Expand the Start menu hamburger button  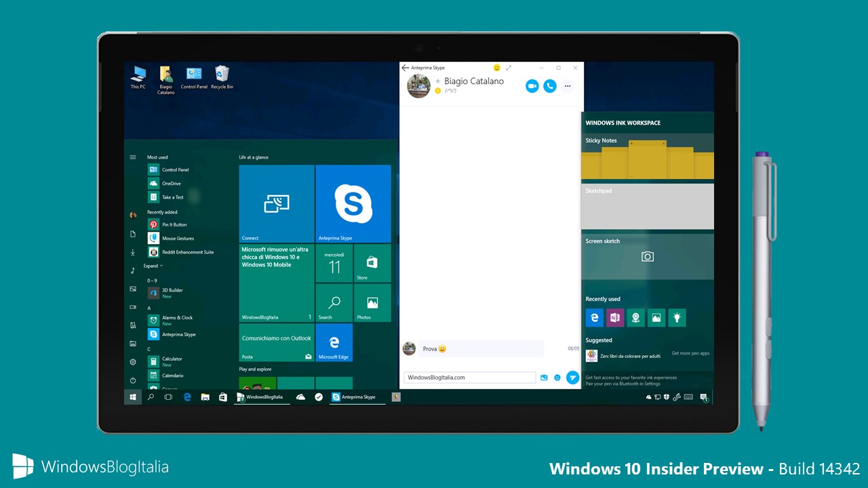(x=133, y=157)
